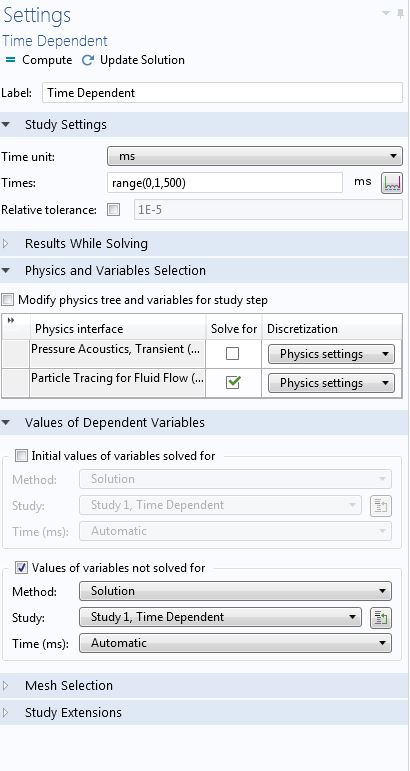This screenshot has height=771, width=410.
Task: Open the Time unit dropdown
Action: pos(255,156)
